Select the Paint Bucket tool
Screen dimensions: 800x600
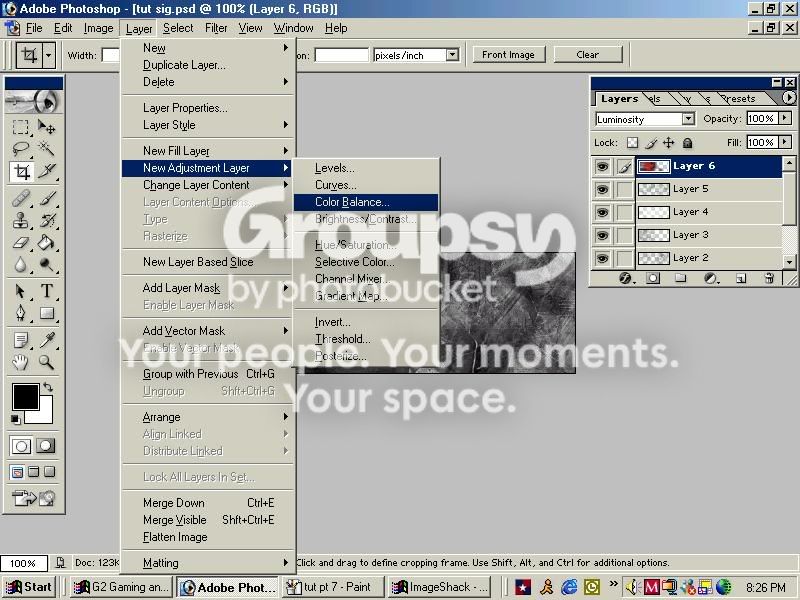47,243
